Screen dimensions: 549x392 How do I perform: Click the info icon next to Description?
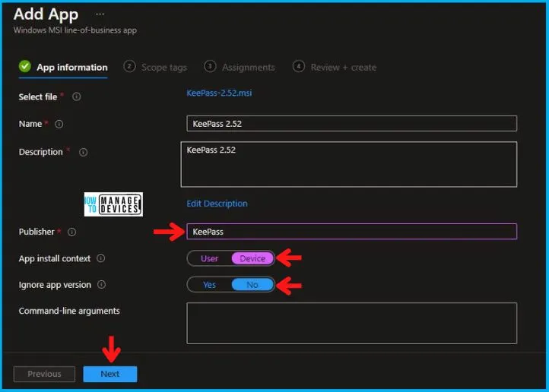(84, 152)
